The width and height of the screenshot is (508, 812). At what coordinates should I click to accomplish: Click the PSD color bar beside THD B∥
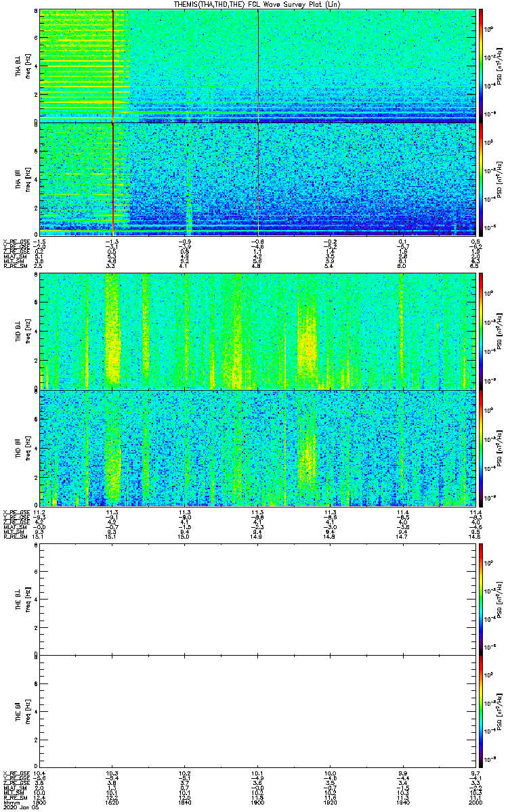click(x=481, y=447)
